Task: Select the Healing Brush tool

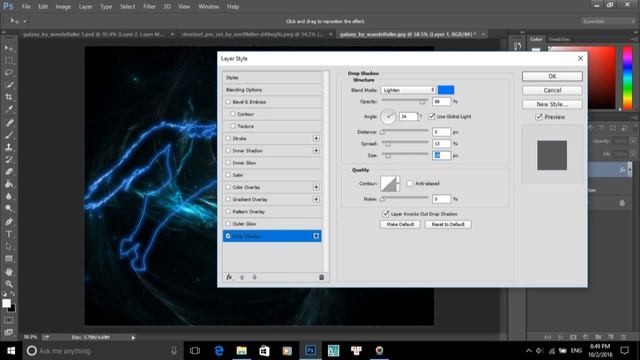Action: 9,122
